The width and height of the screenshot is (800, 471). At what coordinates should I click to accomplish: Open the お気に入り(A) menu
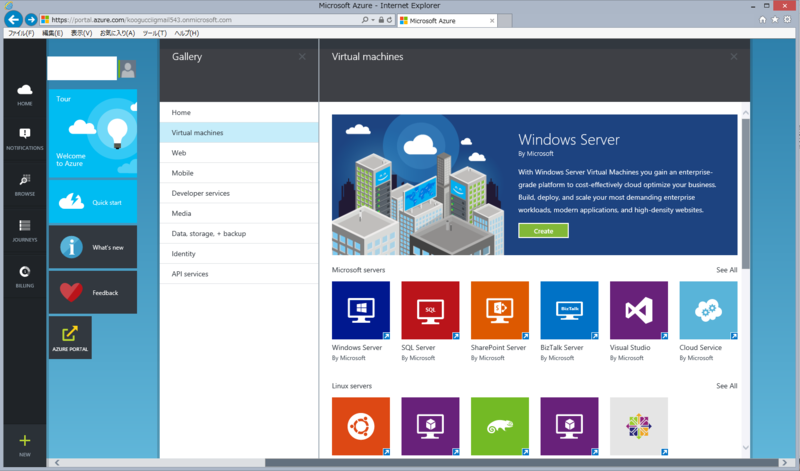click(117, 33)
